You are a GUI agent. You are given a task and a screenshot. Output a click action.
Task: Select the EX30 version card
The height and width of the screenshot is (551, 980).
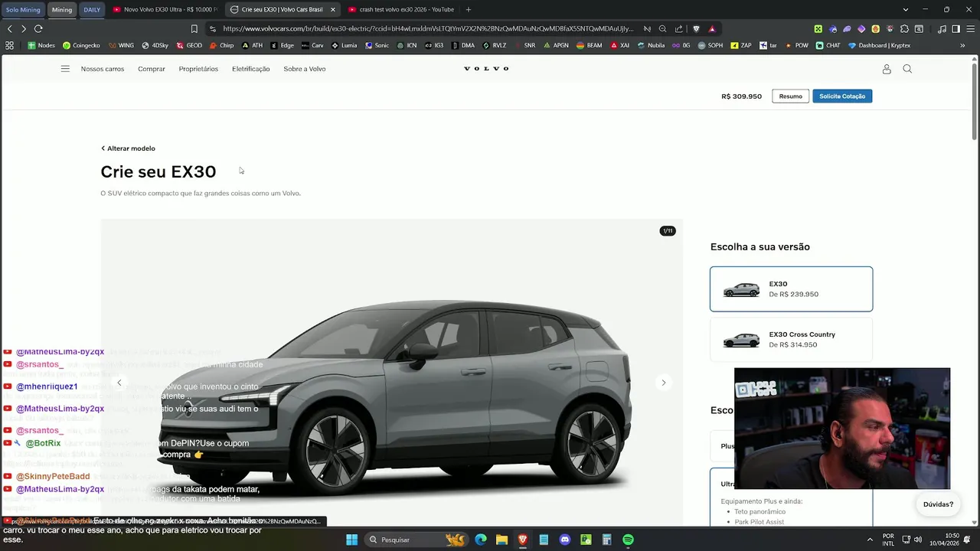(791, 289)
